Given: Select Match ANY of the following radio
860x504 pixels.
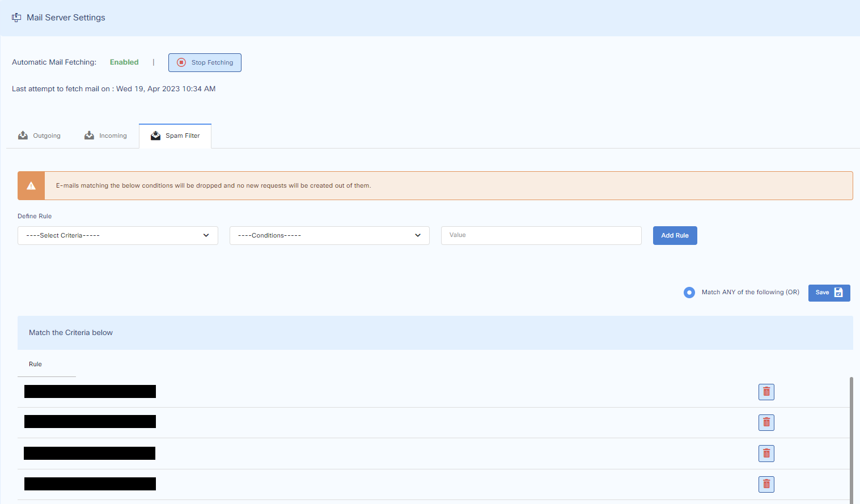Looking at the screenshot, I should point(689,293).
